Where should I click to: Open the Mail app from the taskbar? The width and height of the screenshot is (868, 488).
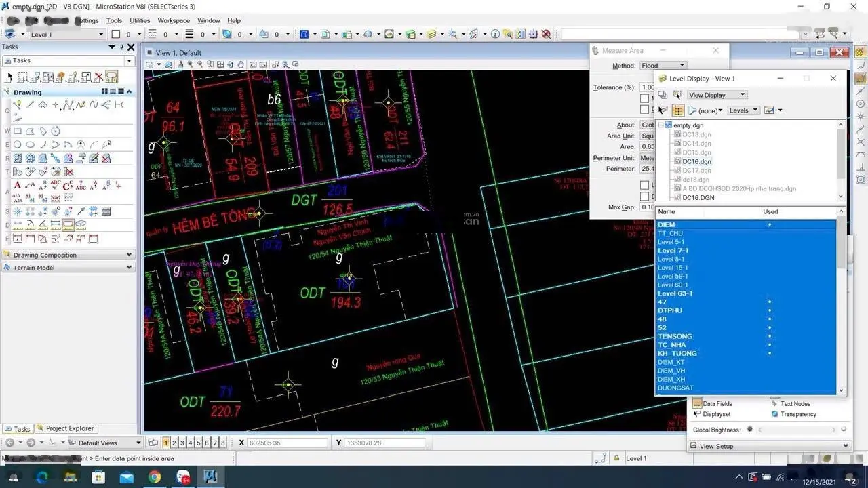coord(126,477)
